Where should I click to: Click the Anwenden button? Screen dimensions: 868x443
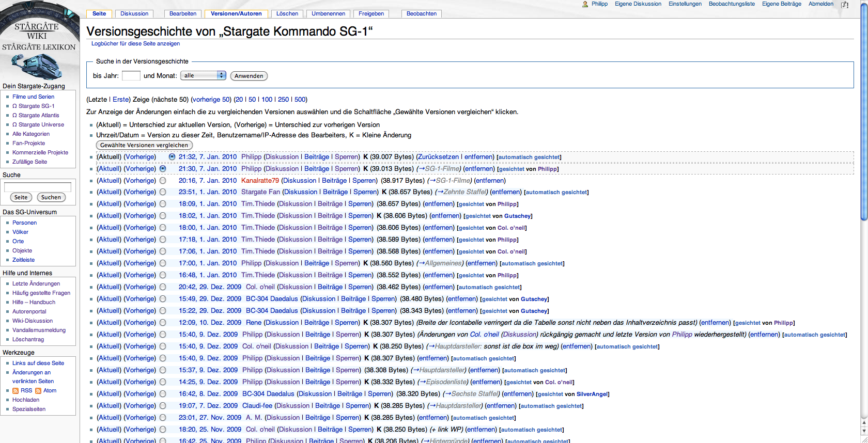click(x=249, y=76)
